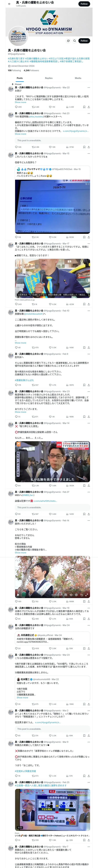The image size is (98, 868).
Task: Open more options on the pinned post
Action: 89,88
